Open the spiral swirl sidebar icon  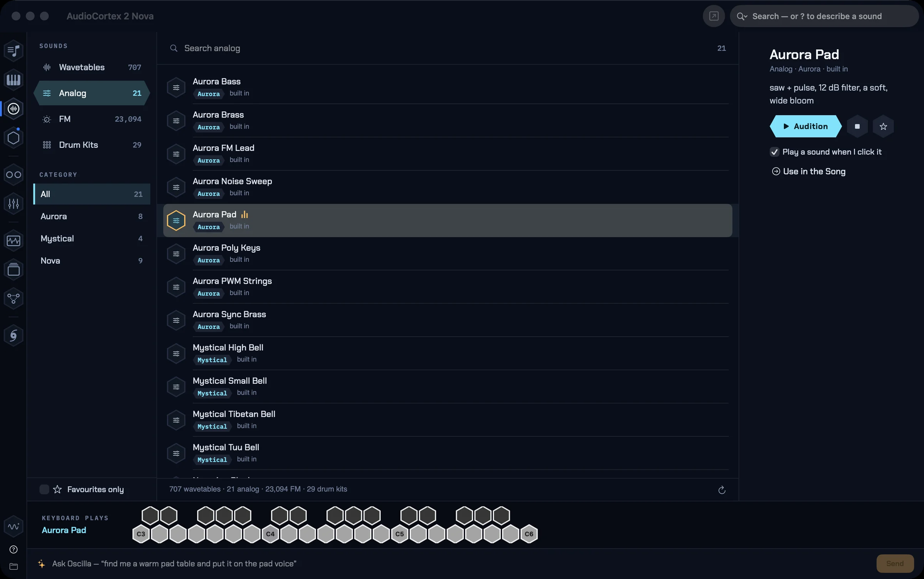coord(13,335)
